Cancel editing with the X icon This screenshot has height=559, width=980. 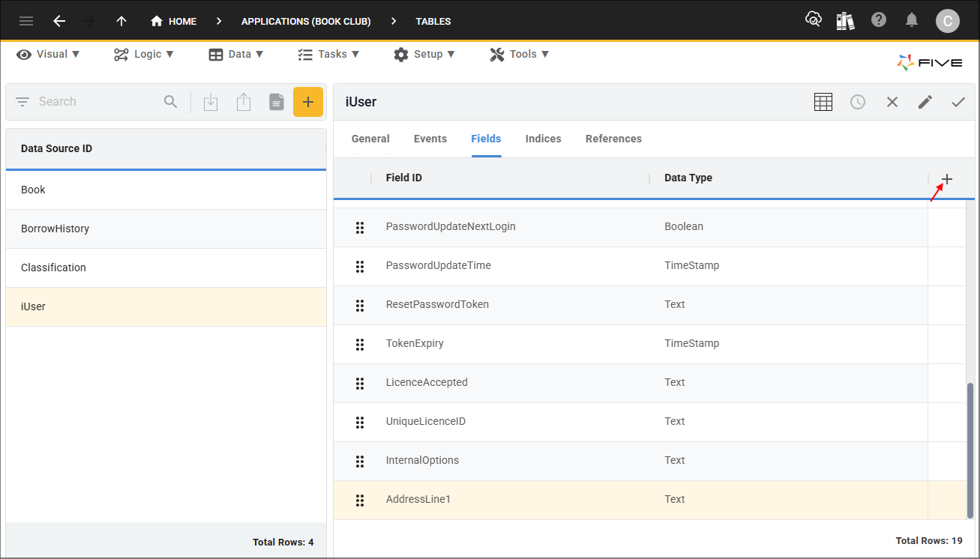tap(892, 102)
